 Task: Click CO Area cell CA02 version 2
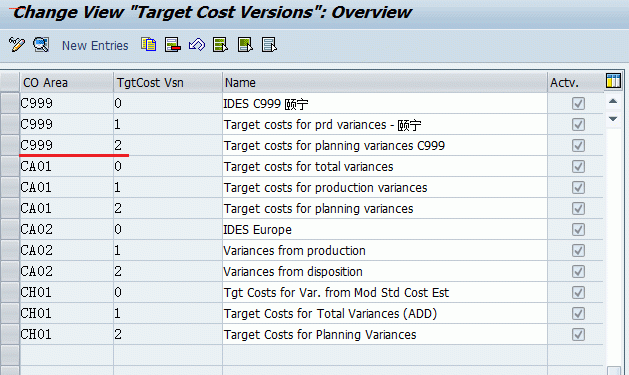pos(66,271)
